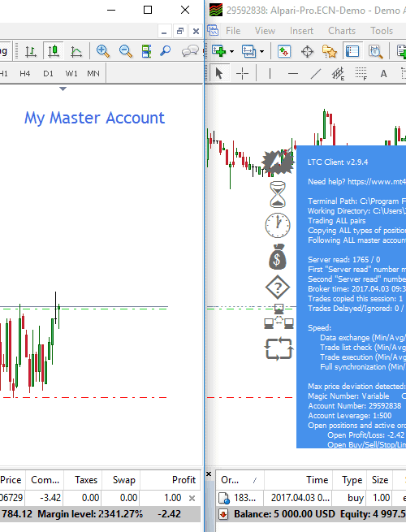Viewport: 406px width, 532px height.
Task: Select H4 timeframe in left window
Action: click(24, 73)
